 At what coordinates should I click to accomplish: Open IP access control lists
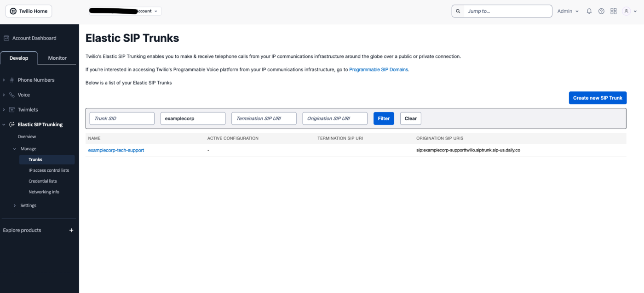click(x=49, y=170)
